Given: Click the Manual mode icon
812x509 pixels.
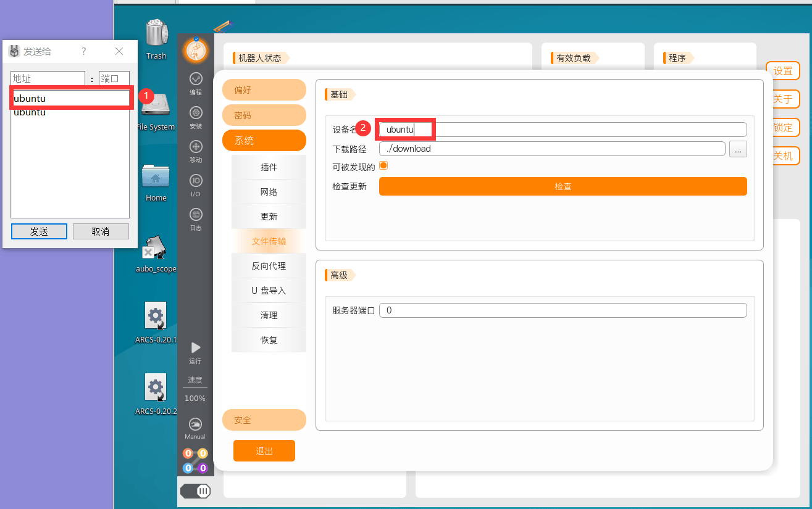Looking at the screenshot, I should coord(195,429).
